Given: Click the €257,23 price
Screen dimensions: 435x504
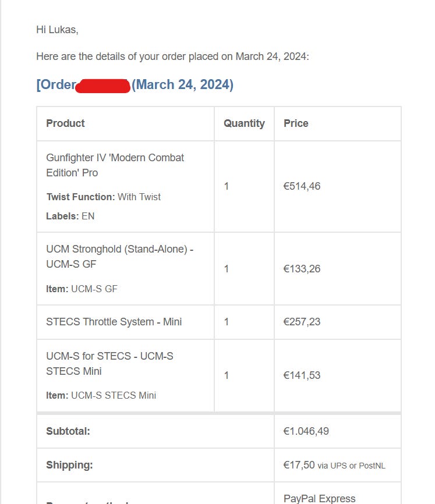Looking at the screenshot, I should tap(302, 322).
